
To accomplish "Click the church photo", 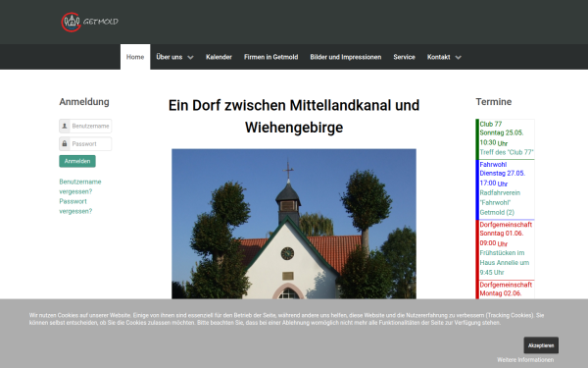I will tap(294, 224).
